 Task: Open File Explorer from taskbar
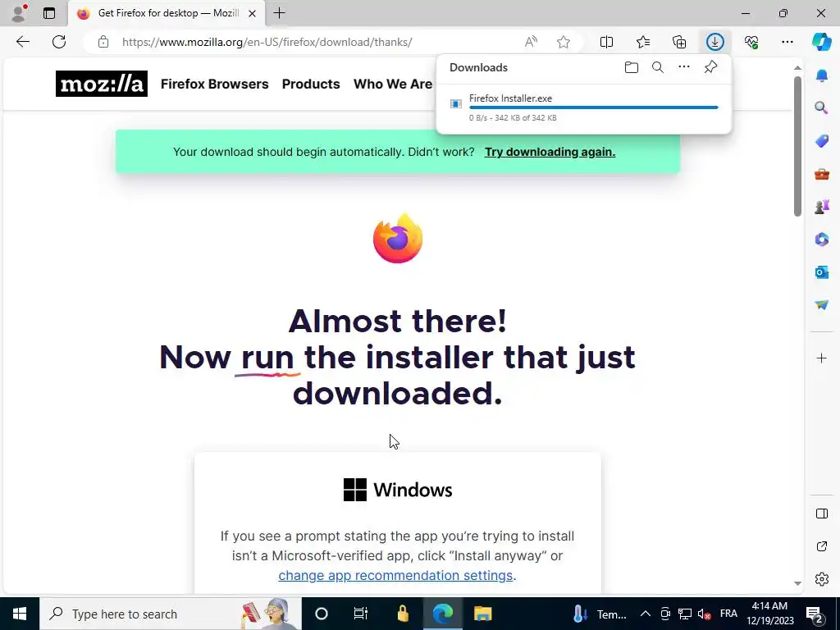click(x=482, y=614)
